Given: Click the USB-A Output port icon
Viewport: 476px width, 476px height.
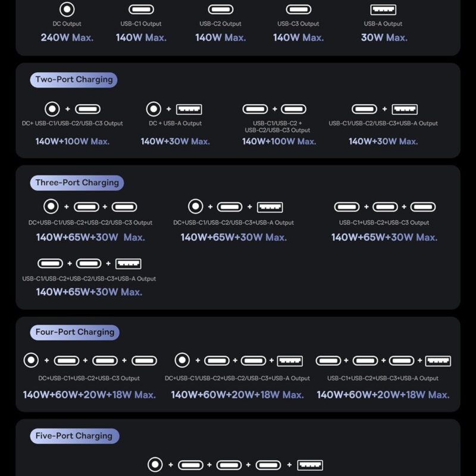Looking at the screenshot, I should [x=383, y=10].
